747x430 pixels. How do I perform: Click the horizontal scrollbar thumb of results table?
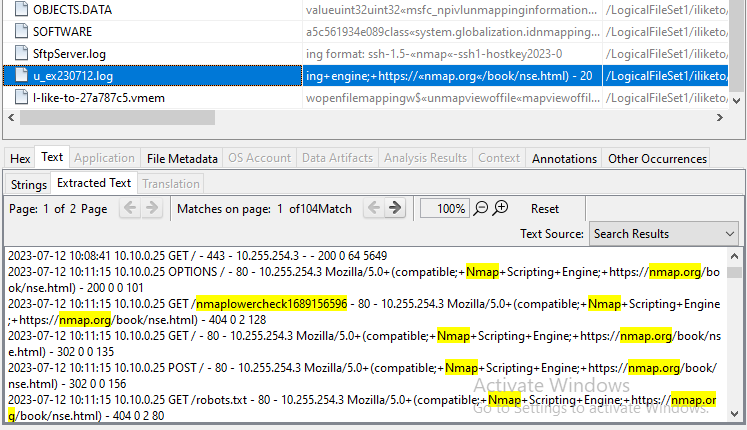click(117, 118)
